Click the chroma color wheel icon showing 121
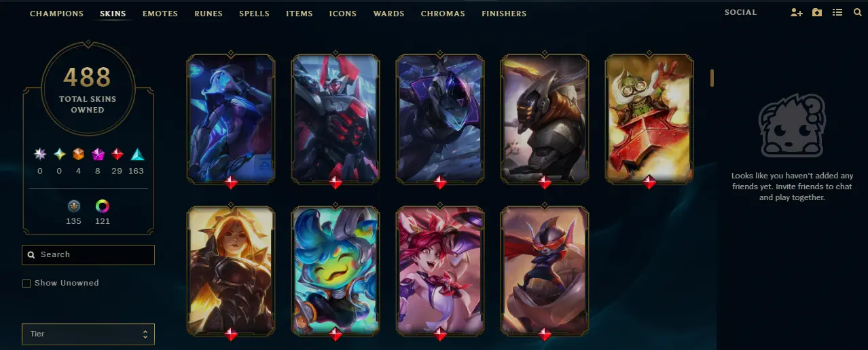Image resolution: width=868 pixels, height=350 pixels. (103, 206)
